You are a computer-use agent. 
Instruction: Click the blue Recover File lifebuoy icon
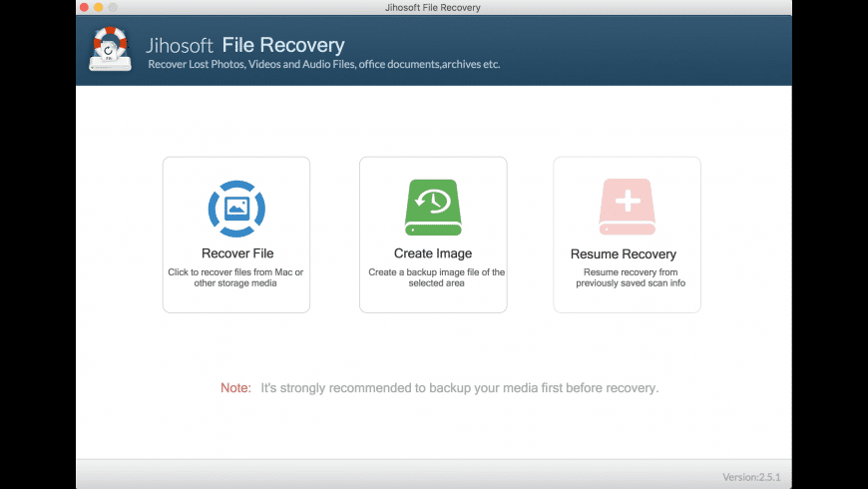(236, 209)
